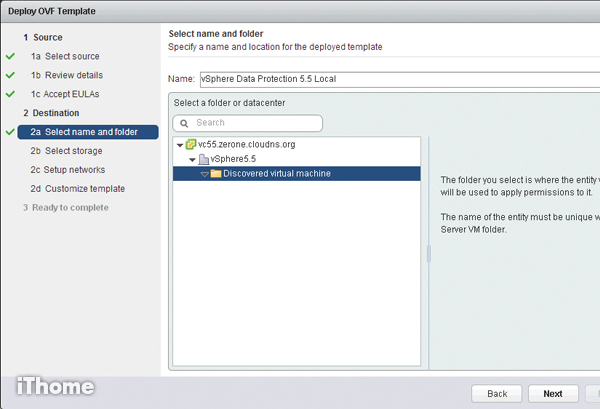Click green checkmark beside Review details
Screen dimensions: 600x409
[10, 75]
